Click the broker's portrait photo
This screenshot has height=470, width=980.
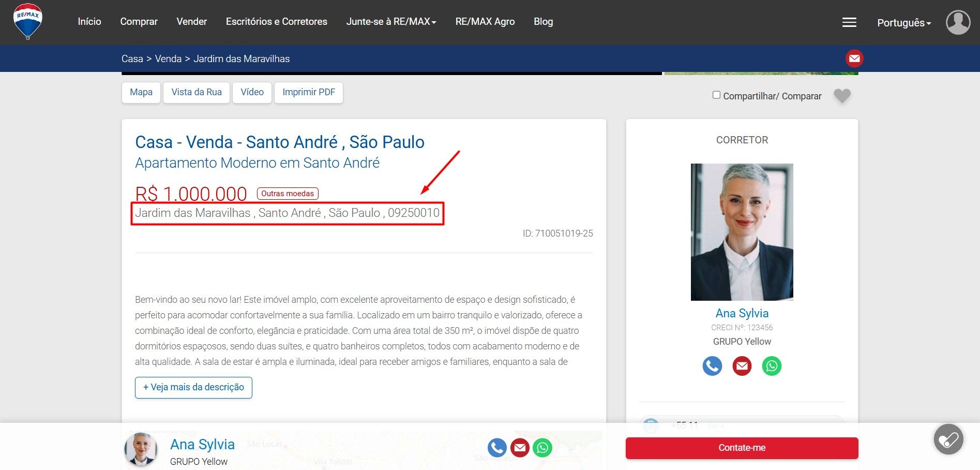(x=742, y=232)
